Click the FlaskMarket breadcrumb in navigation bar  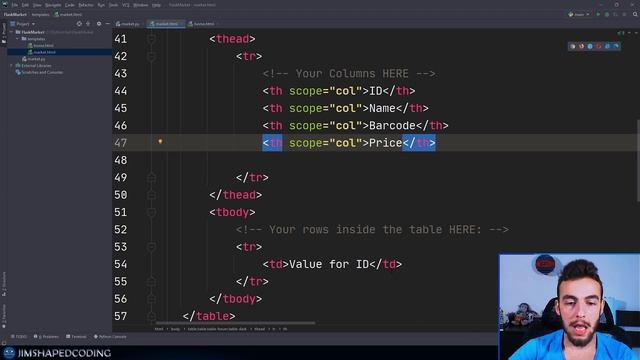pyautogui.click(x=15, y=14)
